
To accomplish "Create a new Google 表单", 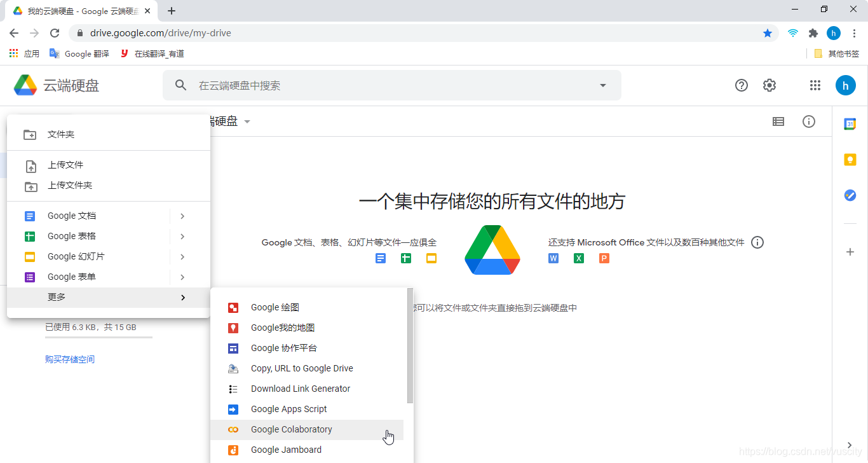I will pyautogui.click(x=88, y=277).
